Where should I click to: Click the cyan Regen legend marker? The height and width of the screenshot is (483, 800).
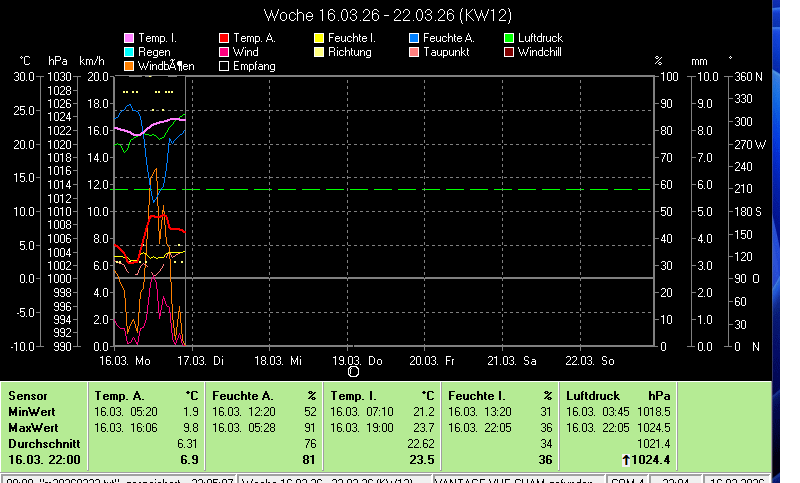click(x=129, y=52)
